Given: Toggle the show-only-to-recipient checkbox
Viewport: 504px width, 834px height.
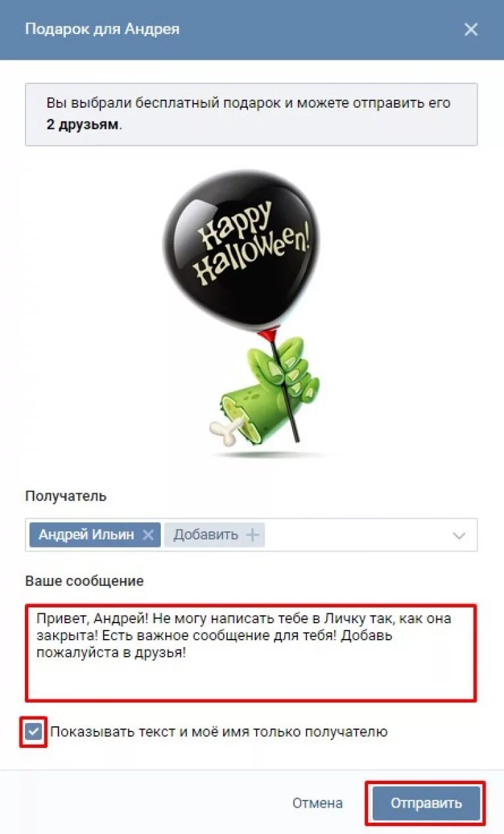Looking at the screenshot, I should 33,732.
